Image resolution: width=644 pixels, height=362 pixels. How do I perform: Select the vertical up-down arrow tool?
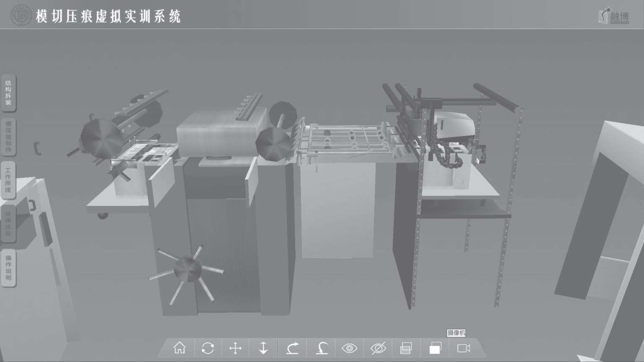coord(263,348)
